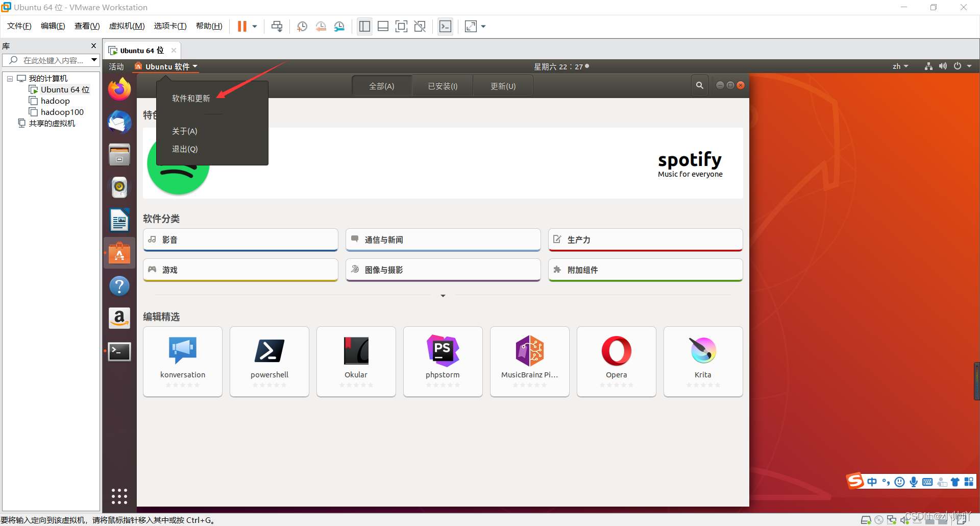980x526 pixels.
Task: Toggle the library sidebar view icon
Action: (364, 27)
